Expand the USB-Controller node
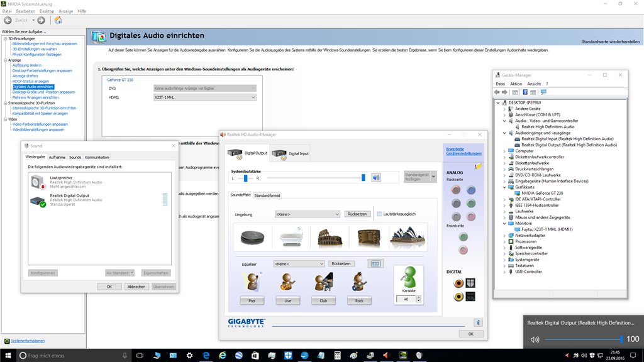The height and width of the screenshot is (362, 644). (x=504, y=271)
